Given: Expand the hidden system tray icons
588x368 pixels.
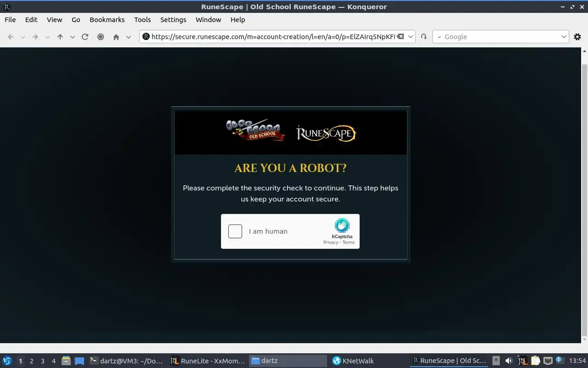Looking at the screenshot, I should click(x=496, y=361).
